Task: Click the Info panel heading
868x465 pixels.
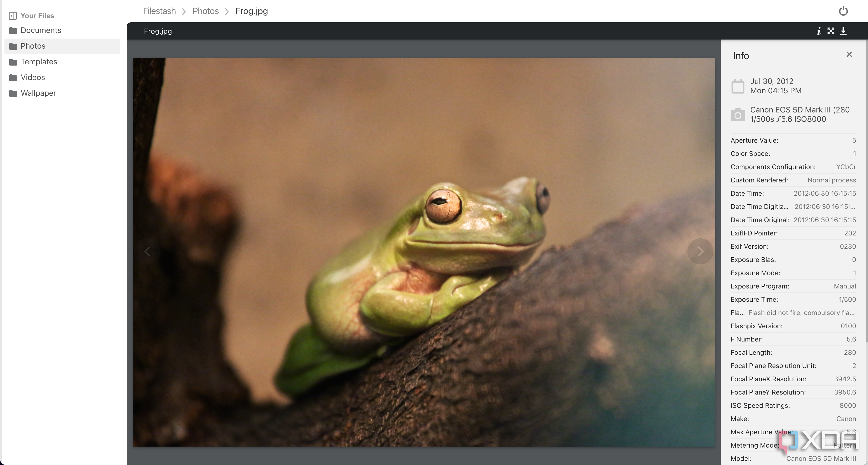Action: click(741, 56)
